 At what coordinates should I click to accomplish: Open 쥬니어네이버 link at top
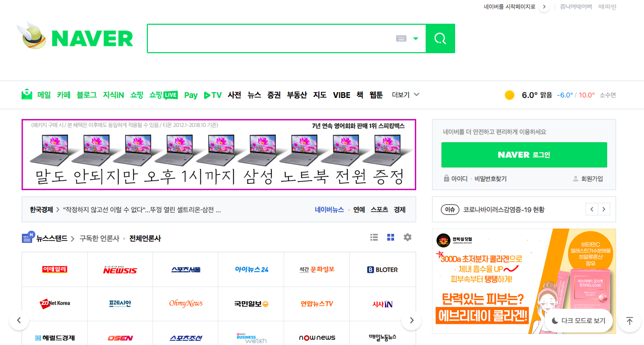tap(576, 7)
